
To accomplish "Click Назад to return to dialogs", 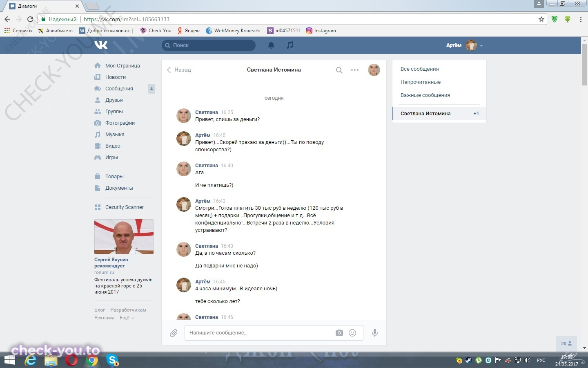I will point(179,70).
